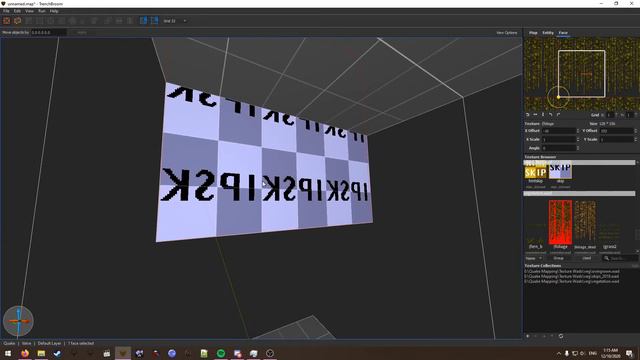Collapse the vegetation.wad texture group header

(579, 193)
